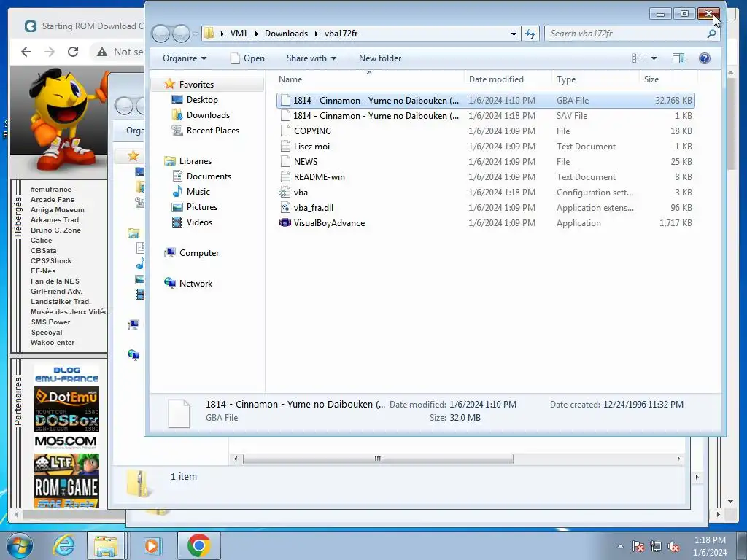
Task: Sort files by Date modified column
Action: point(508,79)
